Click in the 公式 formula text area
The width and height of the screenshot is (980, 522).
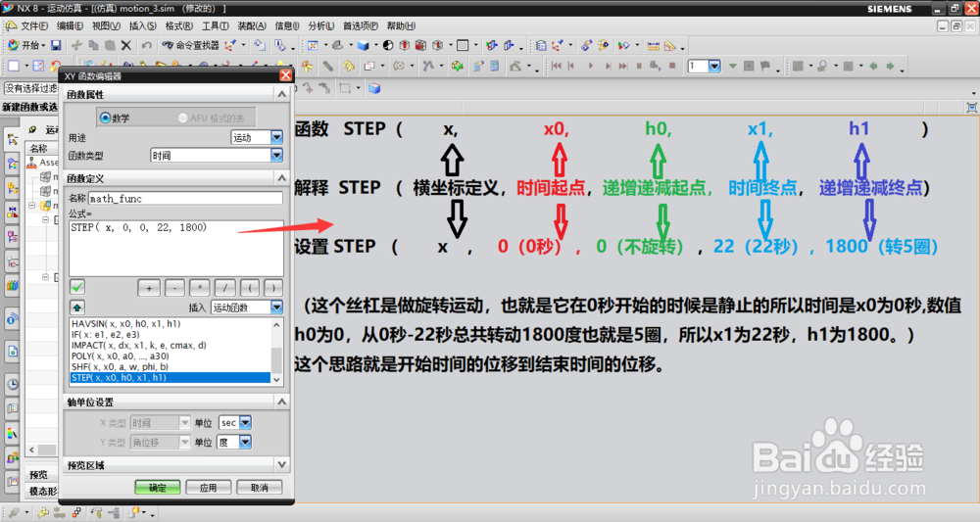(176, 248)
